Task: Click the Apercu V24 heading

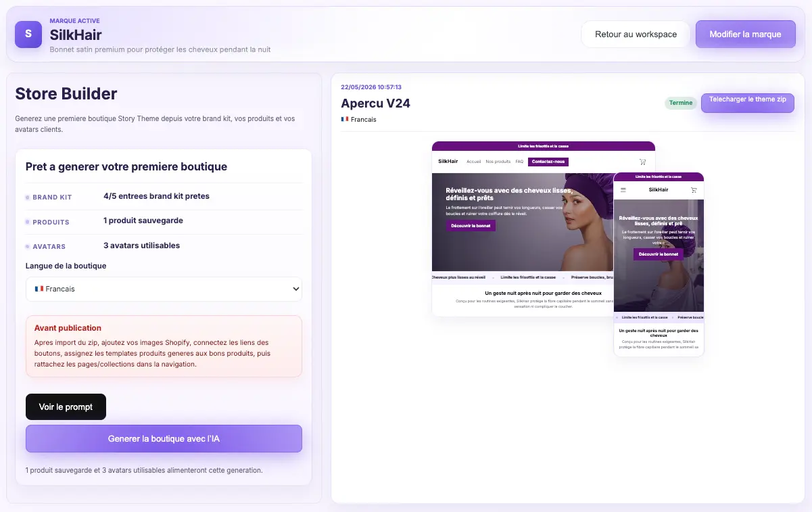Action: click(x=375, y=103)
